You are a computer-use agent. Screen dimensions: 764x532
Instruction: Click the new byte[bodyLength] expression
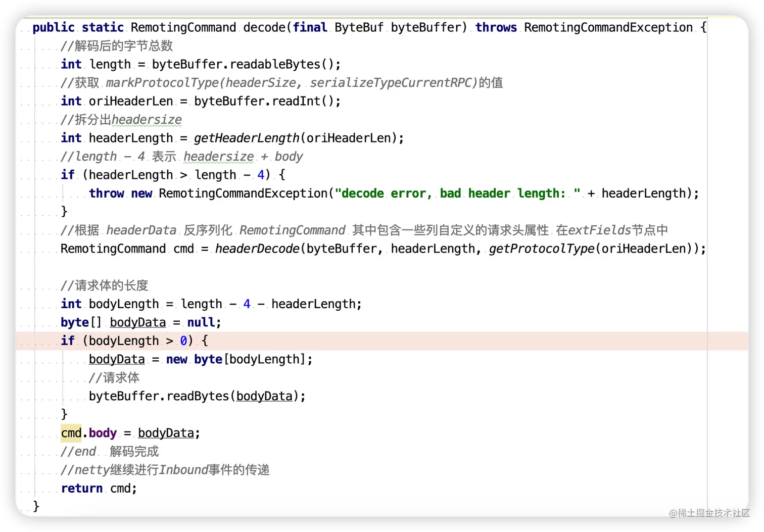236,359
